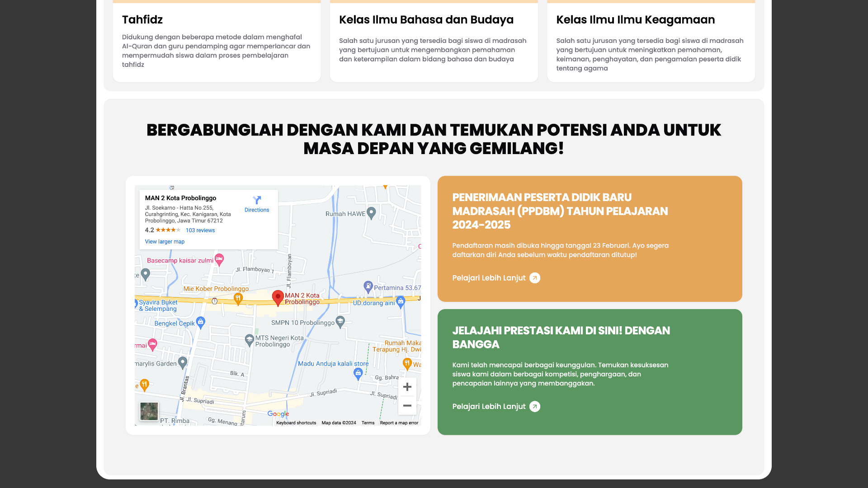Select the Mie Kober Probolinggo restaurant marker

[238, 298]
